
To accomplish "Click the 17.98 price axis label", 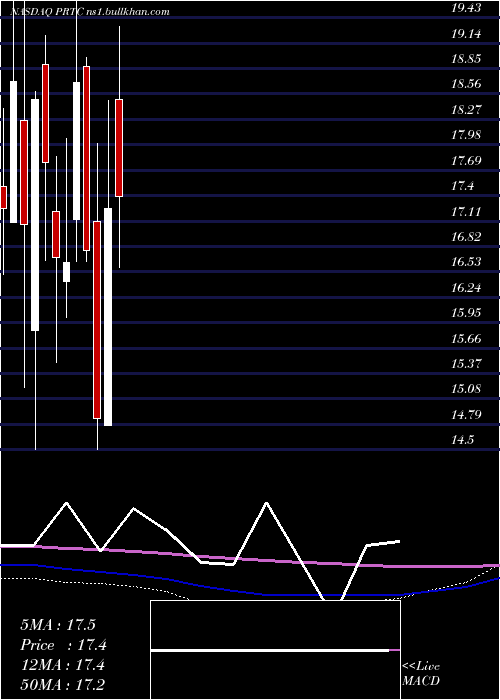I will tap(466, 135).
